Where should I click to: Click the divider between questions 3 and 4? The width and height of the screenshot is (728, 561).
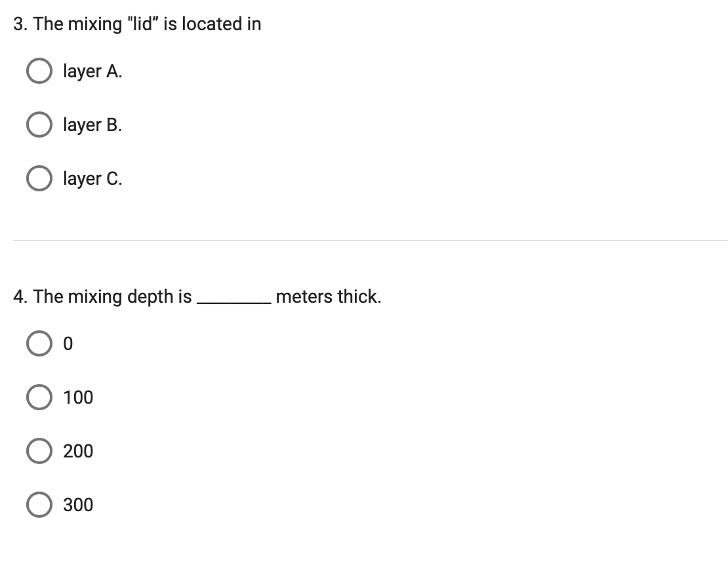(x=364, y=241)
